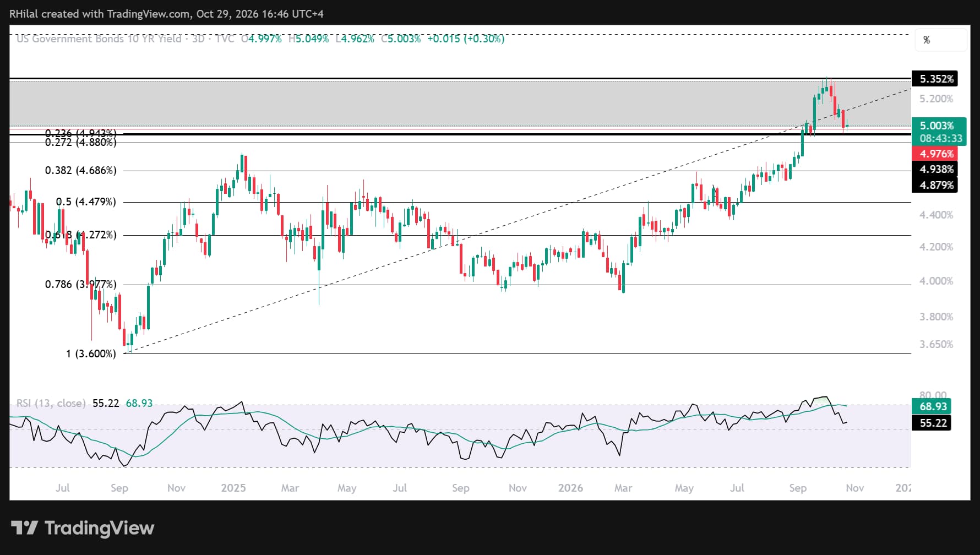Click the 1 (3.600%) Fibonacci label
This screenshot has height=555, width=980.
click(x=91, y=353)
